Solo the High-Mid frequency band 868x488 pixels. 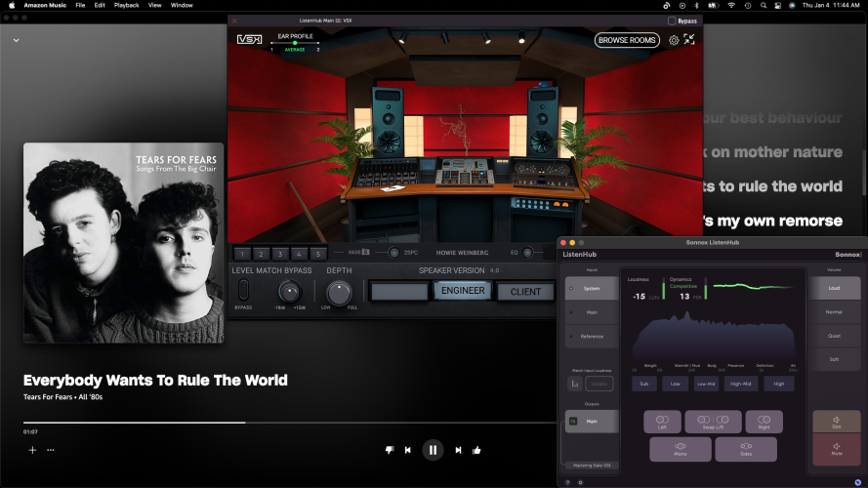pos(741,384)
